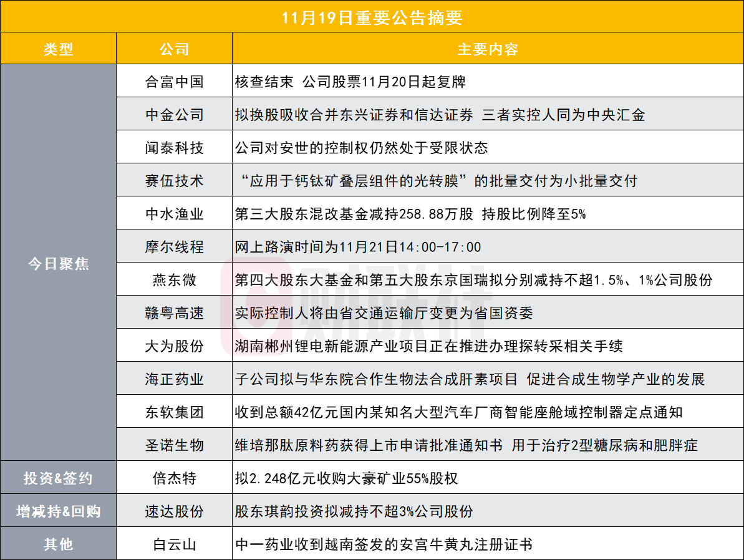Select company cell 合富中国
744x560 pixels.
coord(174,82)
